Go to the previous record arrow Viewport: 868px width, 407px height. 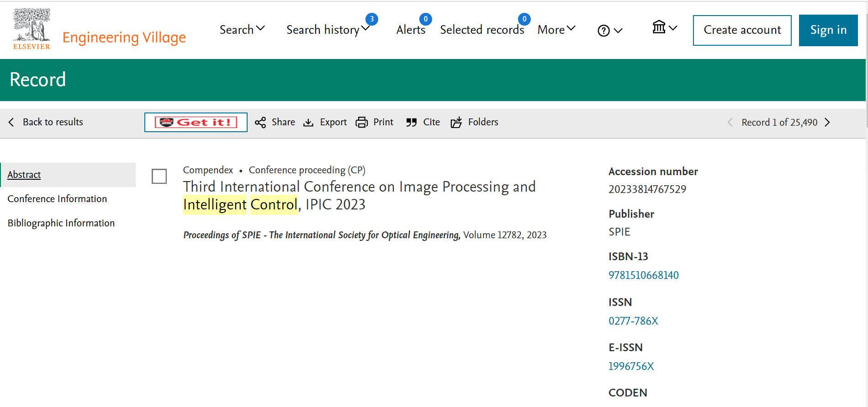pyautogui.click(x=730, y=123)
